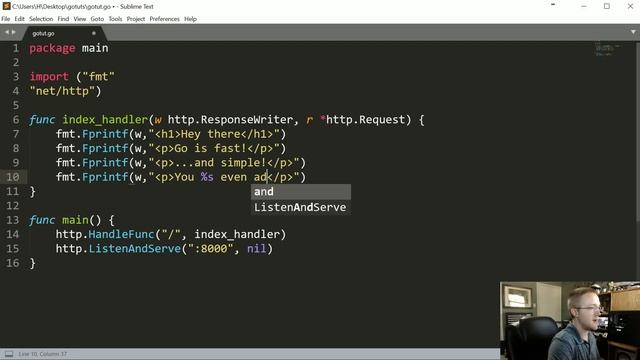
Task: Open the Goto menu
Action: pos(97,19)
